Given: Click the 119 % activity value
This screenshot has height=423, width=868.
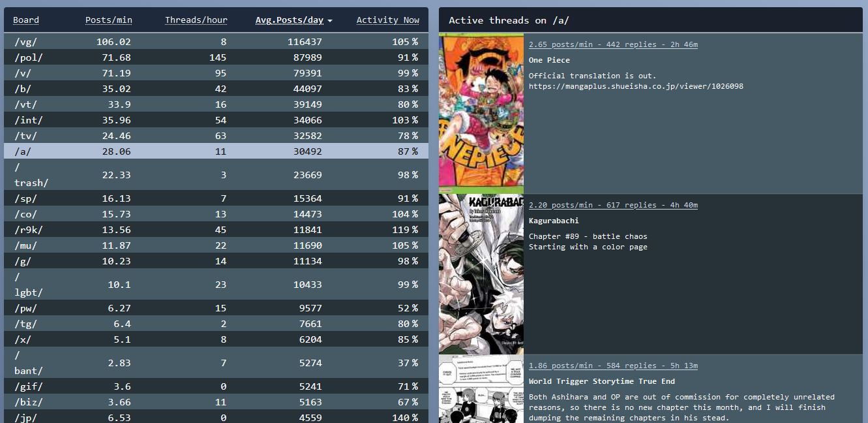Looking at the screenshot, I should 405,229.
